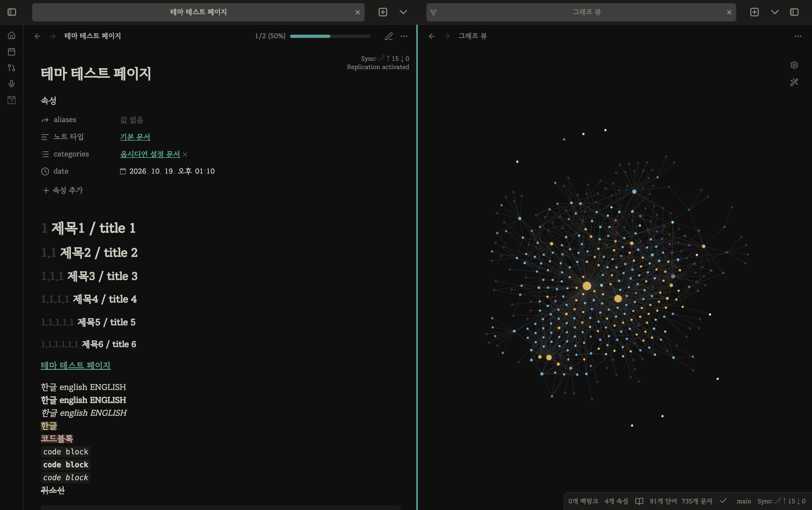Open graph settings gear icon
This screenshot has width=812, height=510.
click(794, 65)
